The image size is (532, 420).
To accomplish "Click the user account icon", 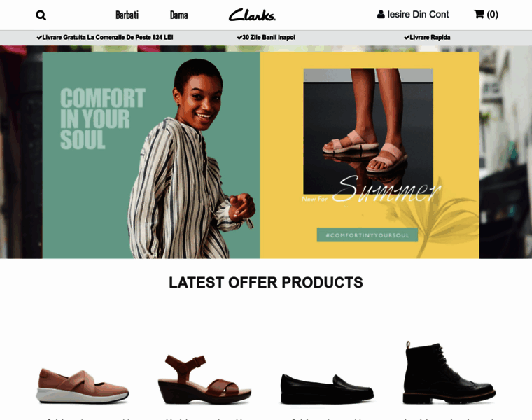I will pos(381,14).
